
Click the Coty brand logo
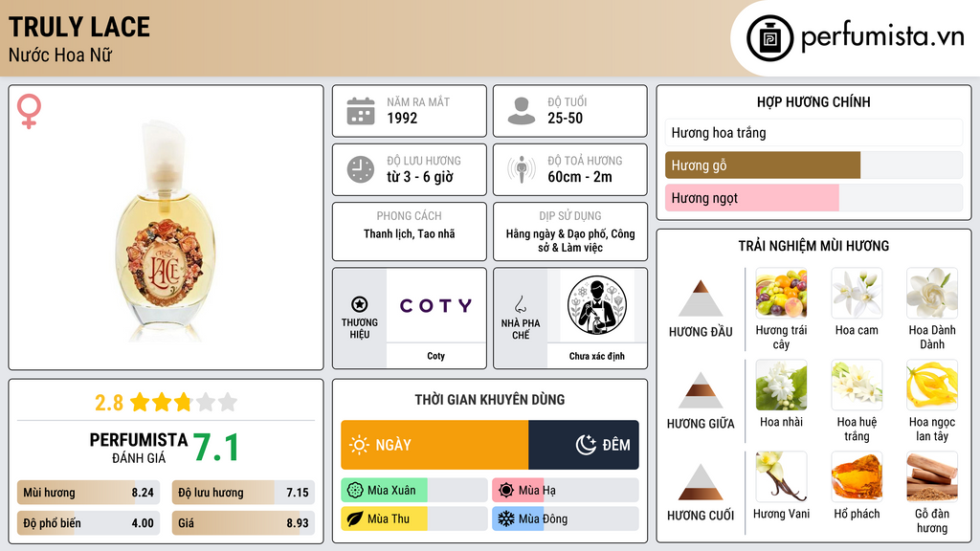[435, 305]
